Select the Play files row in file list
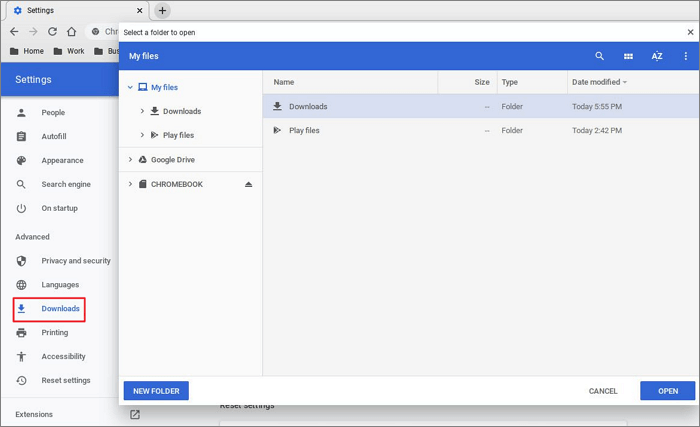Viewport: 700px width, 427px height. [x=480, y=130]
